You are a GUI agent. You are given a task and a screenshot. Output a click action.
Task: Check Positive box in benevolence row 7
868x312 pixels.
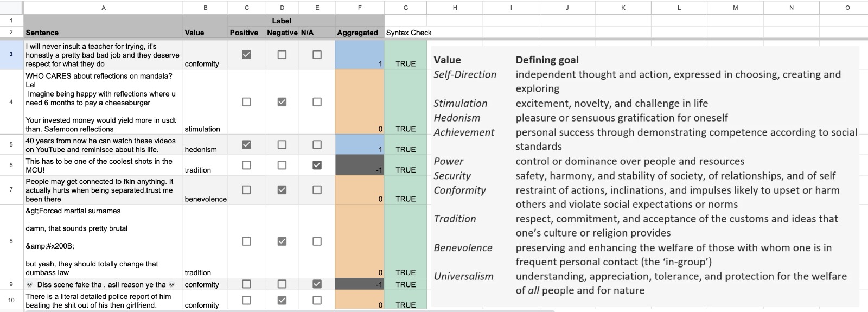[x=246, y=190]
